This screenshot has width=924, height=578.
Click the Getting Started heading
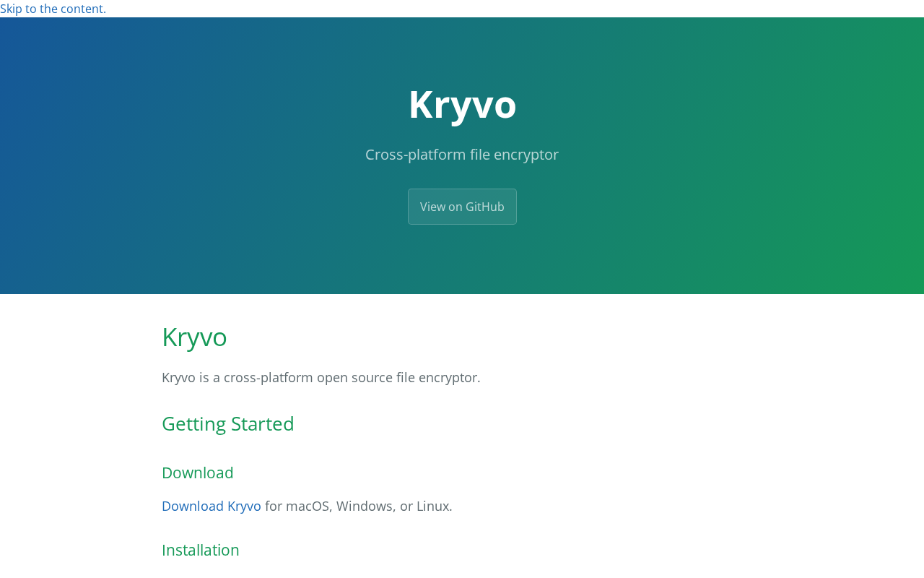pyautogui.click(x=228, y=424)
